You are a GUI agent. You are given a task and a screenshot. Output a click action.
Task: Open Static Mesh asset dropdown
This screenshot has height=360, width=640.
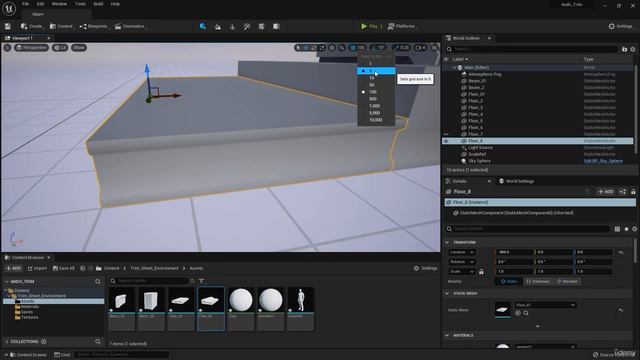[x=545, y=305]
